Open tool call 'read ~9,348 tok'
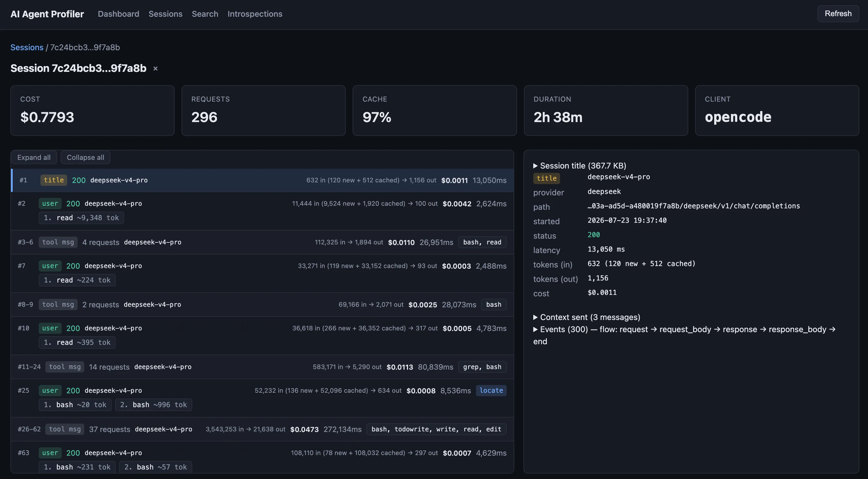This screenshot has width=868, height=479. pos(81,218)
